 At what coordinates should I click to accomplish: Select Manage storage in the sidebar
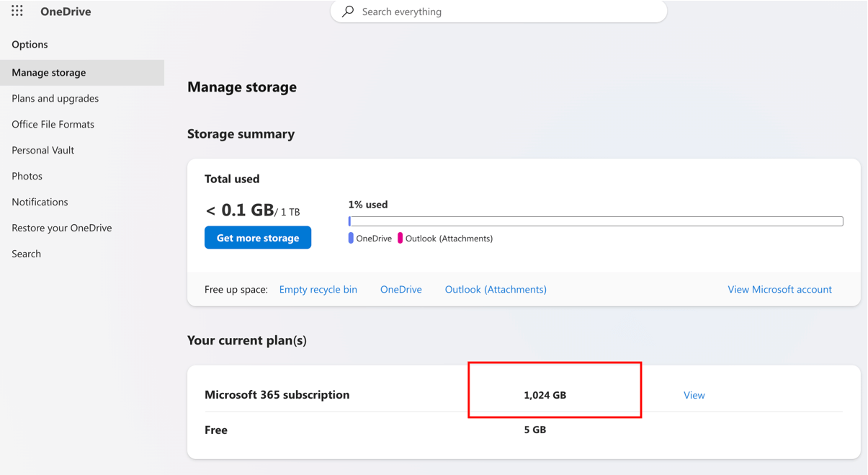49,72
